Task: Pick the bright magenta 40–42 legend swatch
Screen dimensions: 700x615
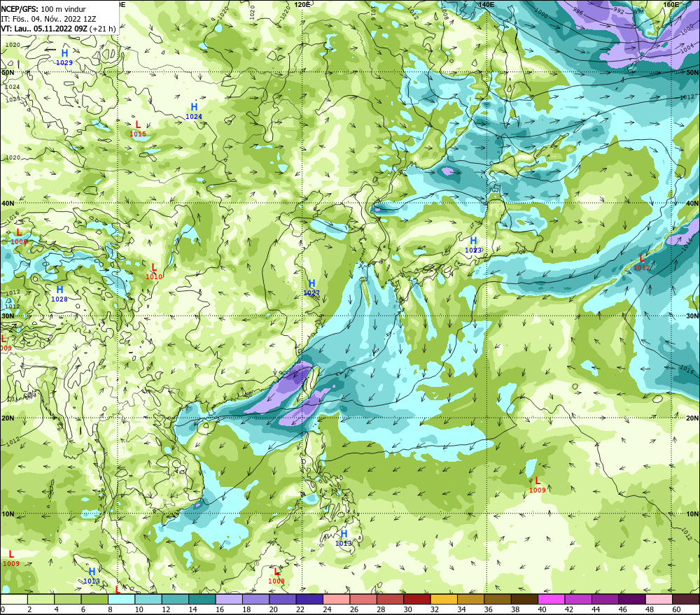Action: [x=552, y=599]
